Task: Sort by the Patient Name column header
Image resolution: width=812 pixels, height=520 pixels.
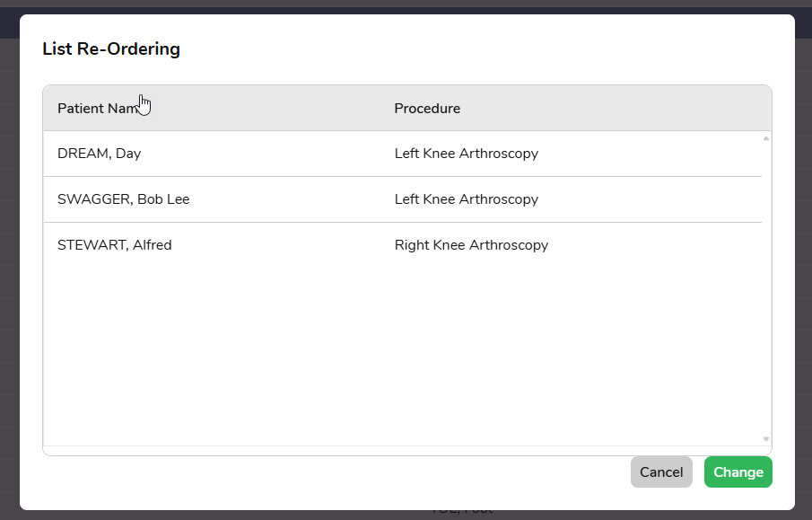Action: tap(98, 109)
